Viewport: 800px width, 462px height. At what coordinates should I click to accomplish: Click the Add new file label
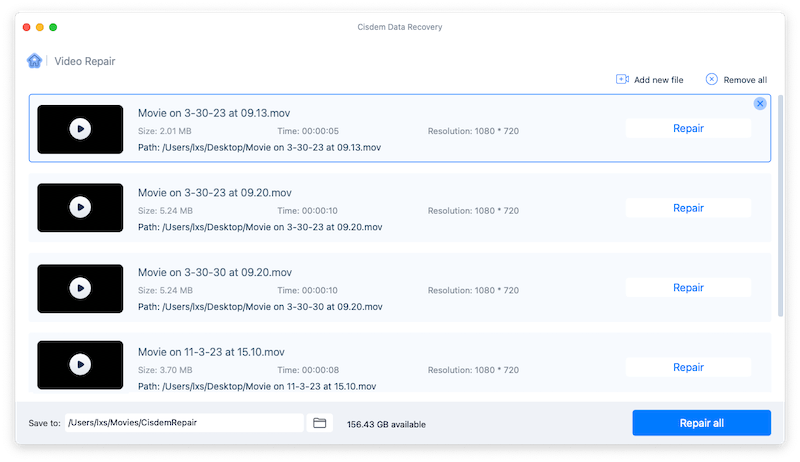pos(658,80)
